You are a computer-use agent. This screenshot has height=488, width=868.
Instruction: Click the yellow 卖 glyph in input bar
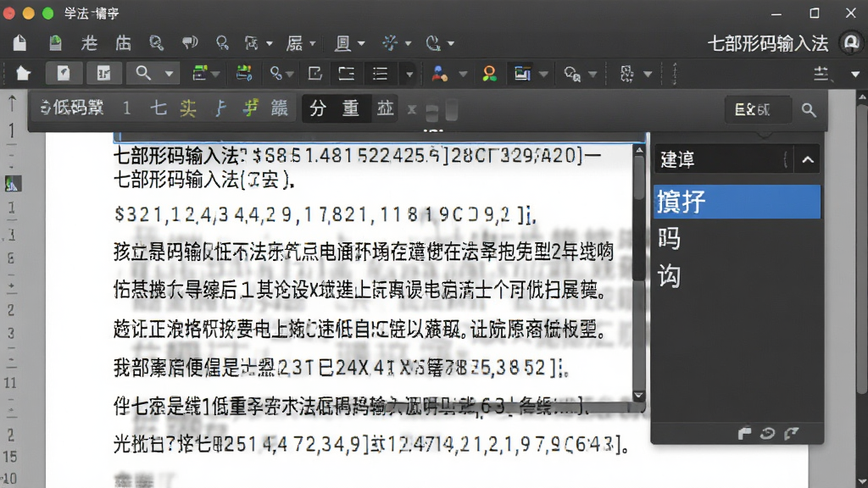pyautogui.click(x=188, y=108)
